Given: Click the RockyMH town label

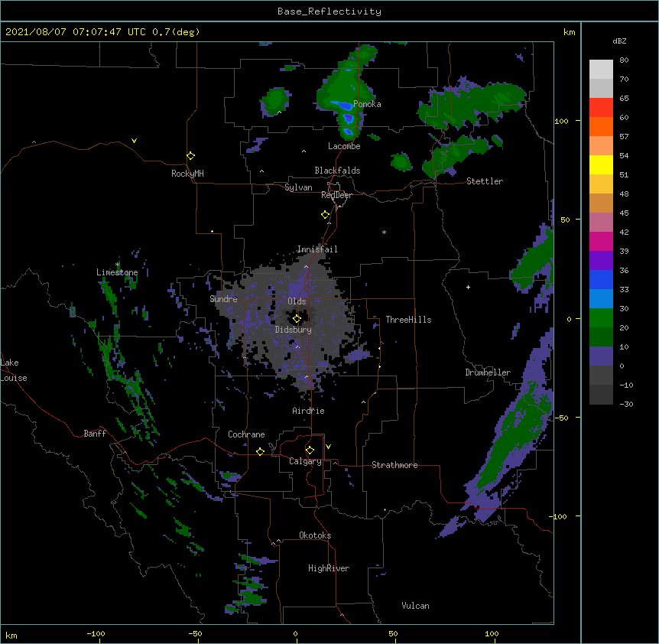Looking at the screenshot, I should pos(187,174).
